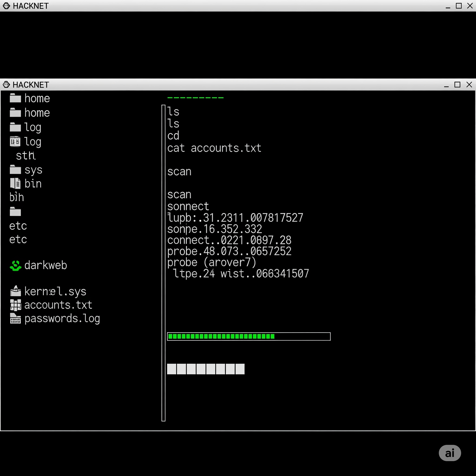Click the green dashed line header

pos(195,98)
